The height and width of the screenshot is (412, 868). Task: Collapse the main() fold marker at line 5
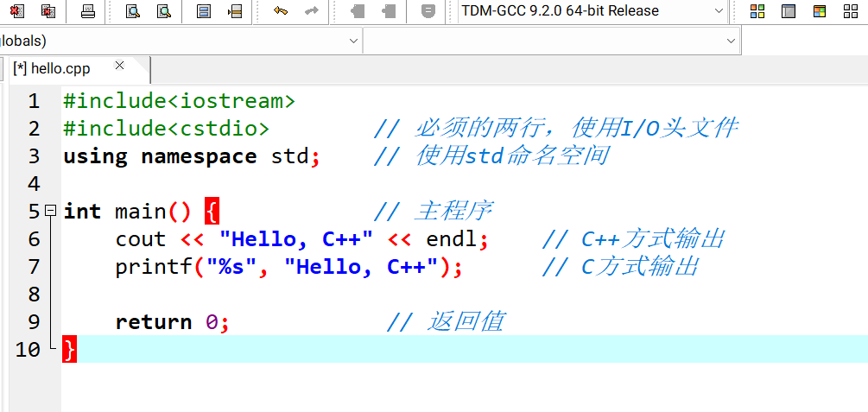click(x=51, y=210)
